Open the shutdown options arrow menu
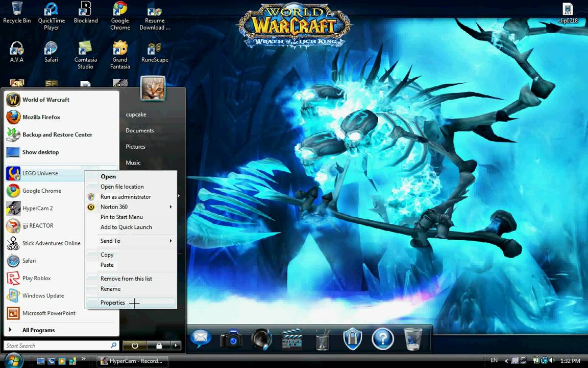This screenshot has width=588, height=368. (x=176, y=345)
